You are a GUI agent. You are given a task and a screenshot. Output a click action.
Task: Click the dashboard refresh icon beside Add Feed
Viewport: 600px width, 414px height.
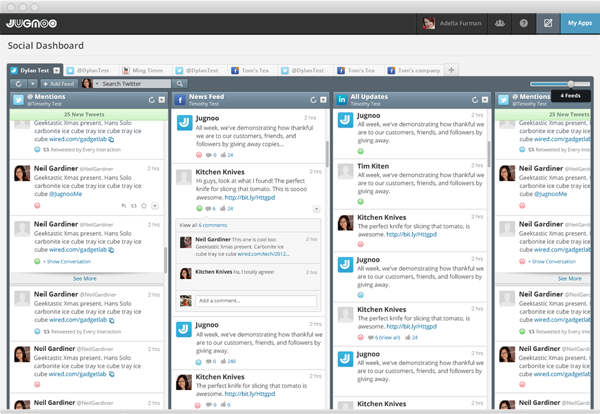(18, 84)
